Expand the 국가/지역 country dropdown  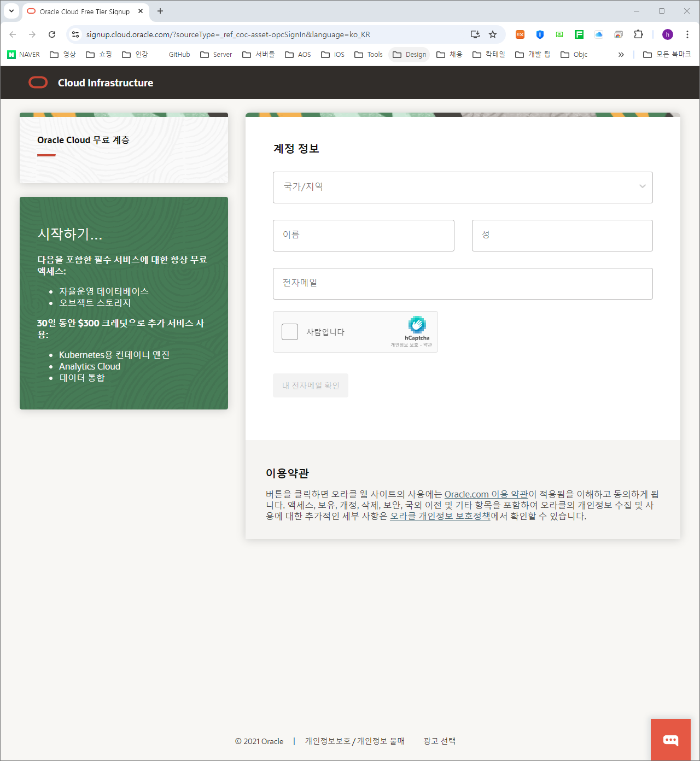coord(463,188)
